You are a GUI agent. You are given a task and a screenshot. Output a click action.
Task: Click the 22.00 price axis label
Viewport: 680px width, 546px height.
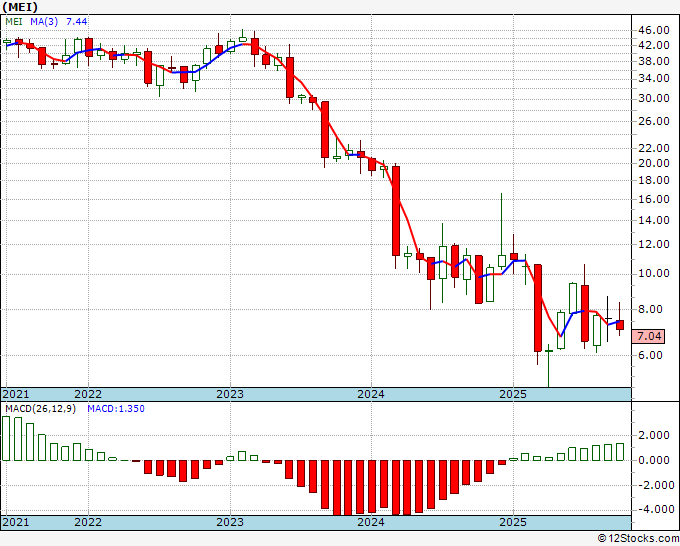tap(654, 148)
